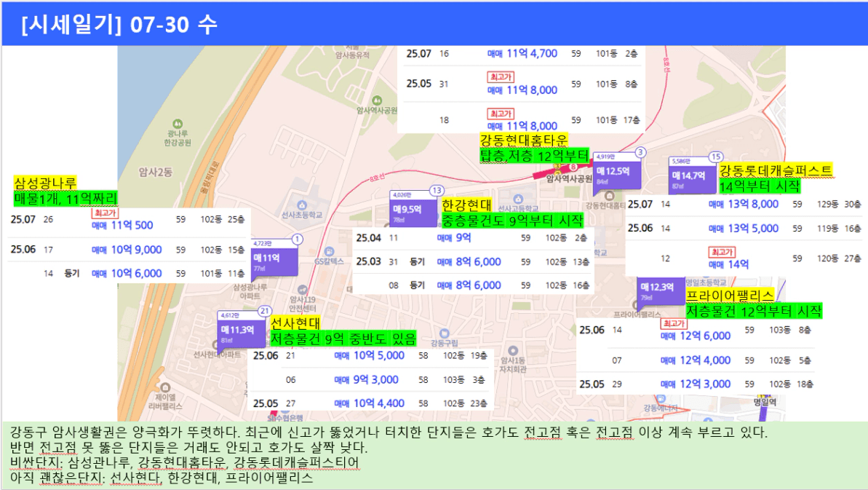The height and width of the screenshot is (490, 868).
Task: Click the 선사현대아파트 map pin
Action: (216, 346)
